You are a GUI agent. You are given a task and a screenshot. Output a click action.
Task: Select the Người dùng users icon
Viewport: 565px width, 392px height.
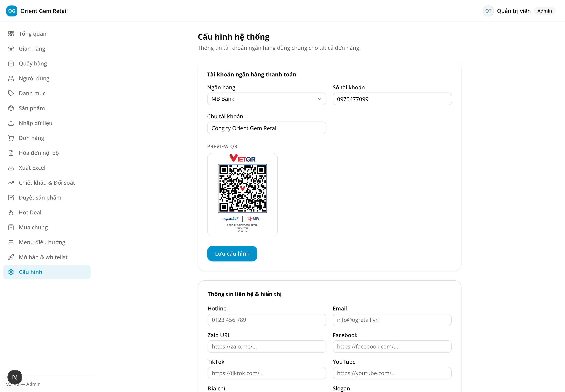pyautogui.click(x=11, y=78)
